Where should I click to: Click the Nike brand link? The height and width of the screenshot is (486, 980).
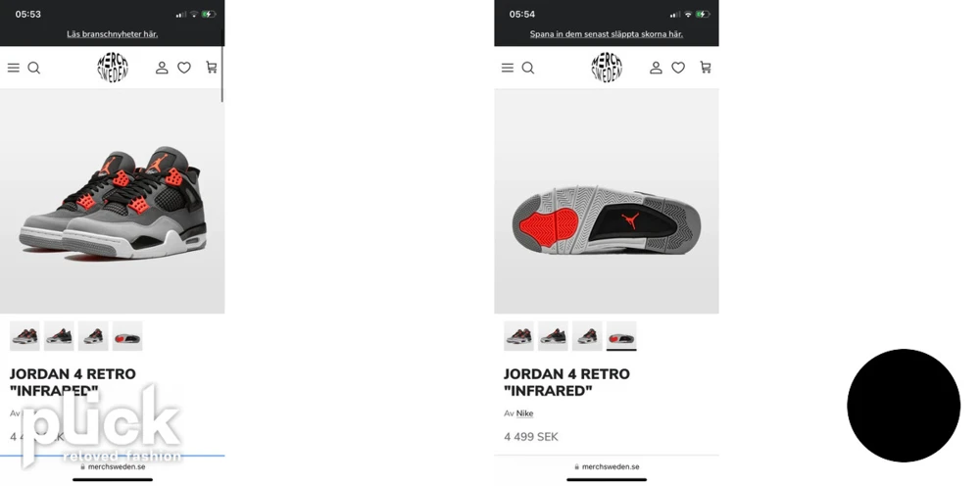(x=524, y=413)
